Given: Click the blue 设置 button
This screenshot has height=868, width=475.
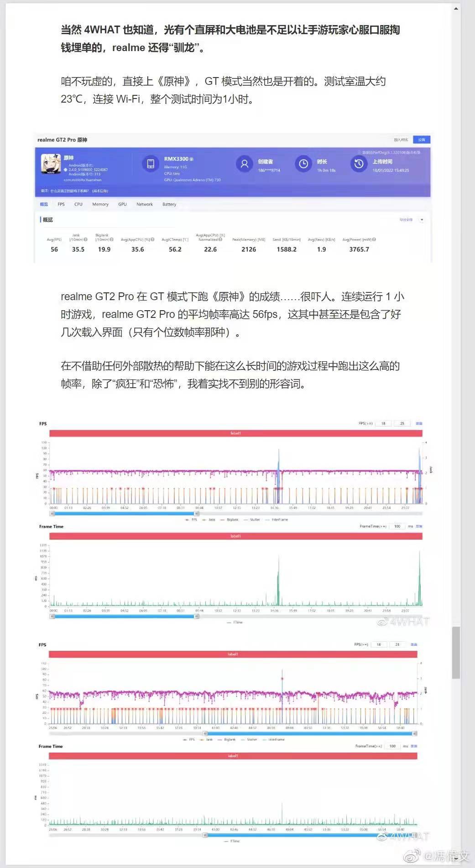Looking at the screenshot, I should coord(422,140).
